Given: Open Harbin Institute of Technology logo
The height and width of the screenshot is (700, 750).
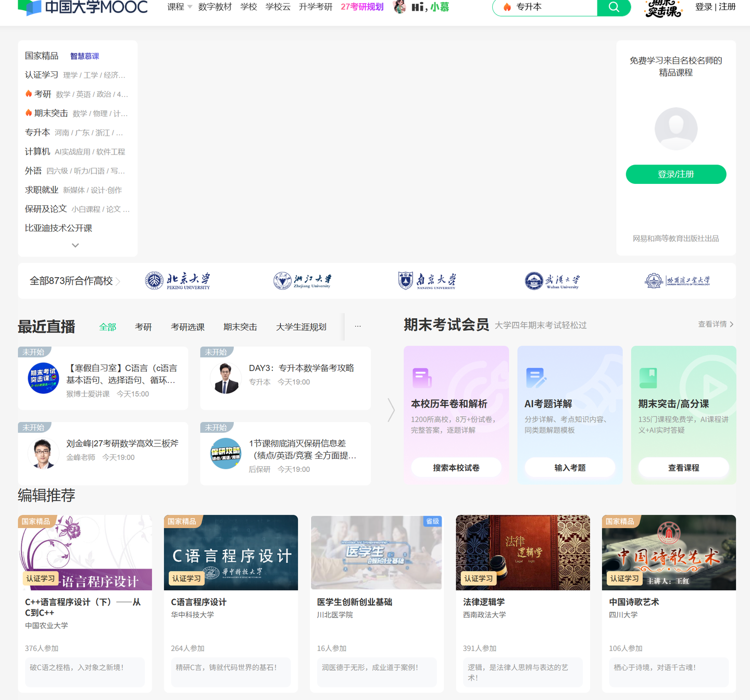Looking at the screenshot, I should point(677,281).
